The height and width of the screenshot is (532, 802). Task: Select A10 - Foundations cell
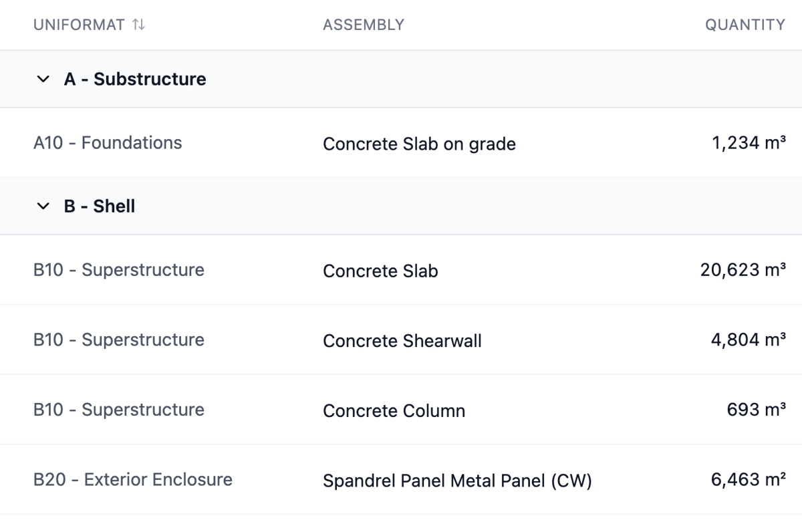[108, 142]
